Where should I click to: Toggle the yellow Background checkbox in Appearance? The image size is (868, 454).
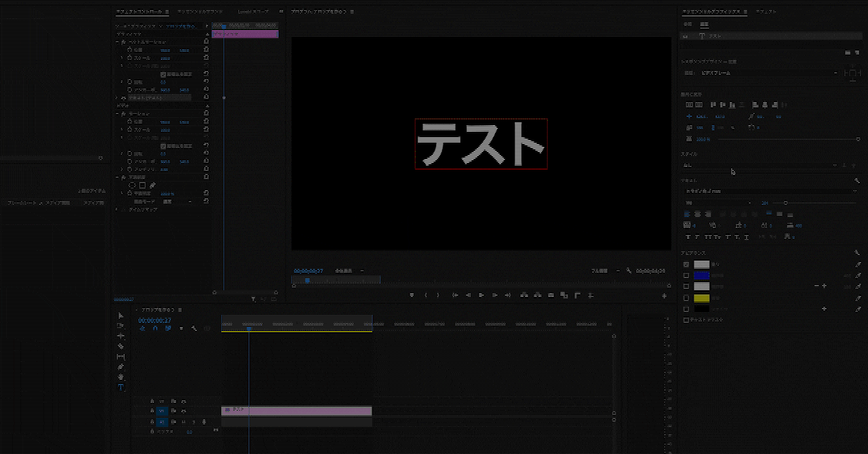(x=686, y=298)
